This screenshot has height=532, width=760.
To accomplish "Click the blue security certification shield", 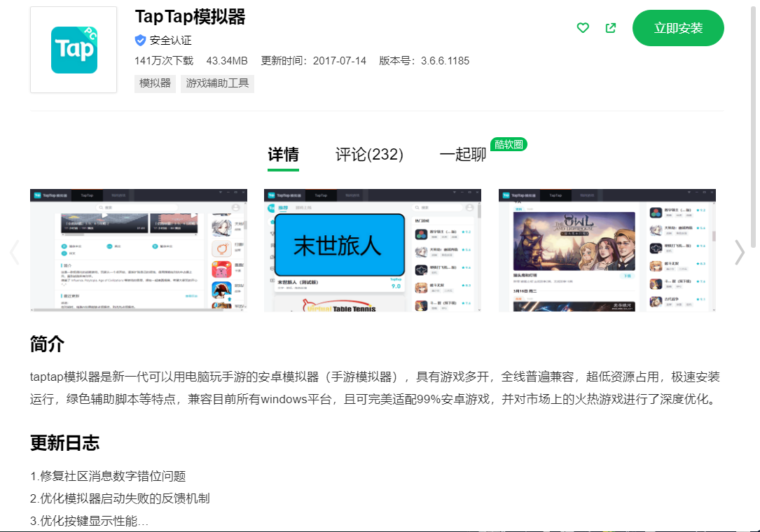I will [141, 41].
